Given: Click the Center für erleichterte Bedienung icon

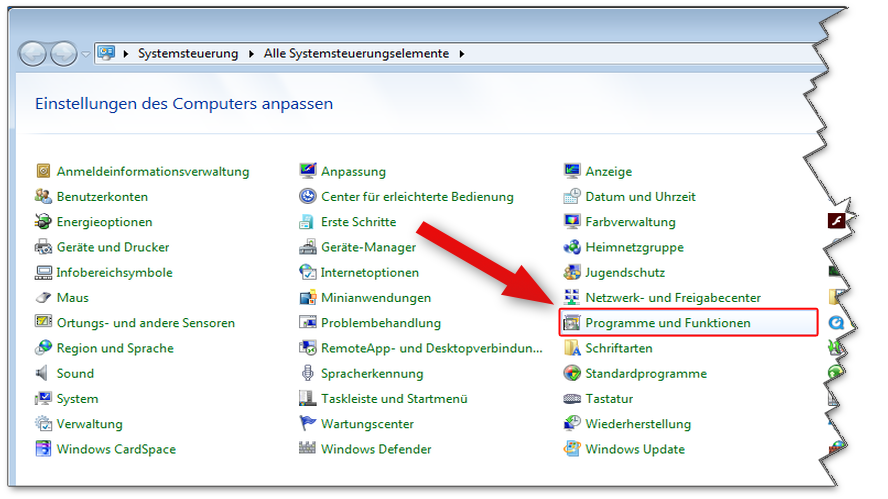Looking at the screenshot, I should [x=308, y=197].
